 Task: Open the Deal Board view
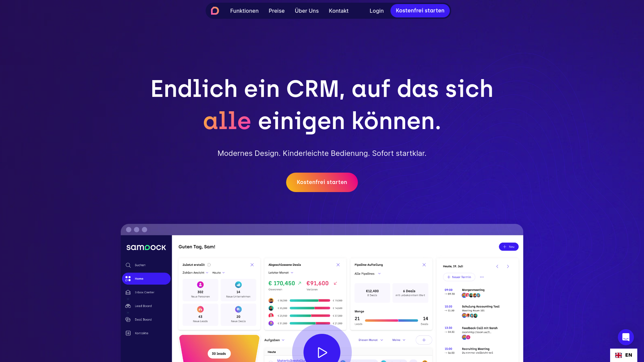pos(143,319)
